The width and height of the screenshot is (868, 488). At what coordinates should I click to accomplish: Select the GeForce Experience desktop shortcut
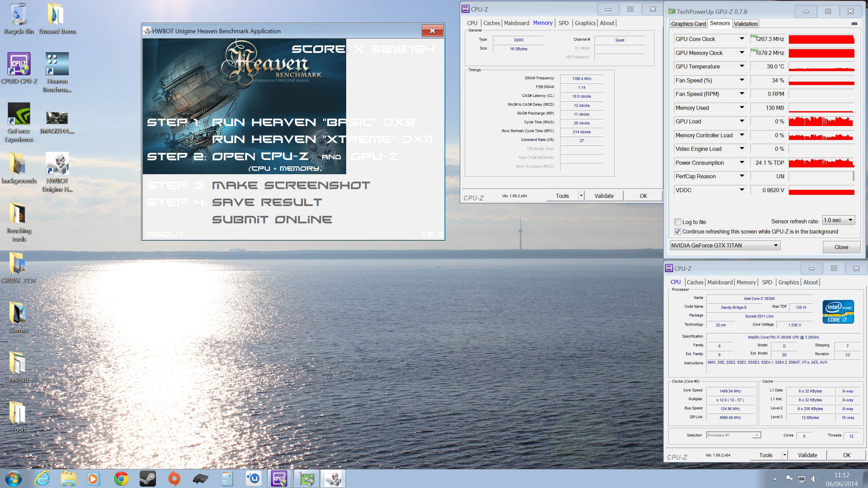(x=19, y=122)
